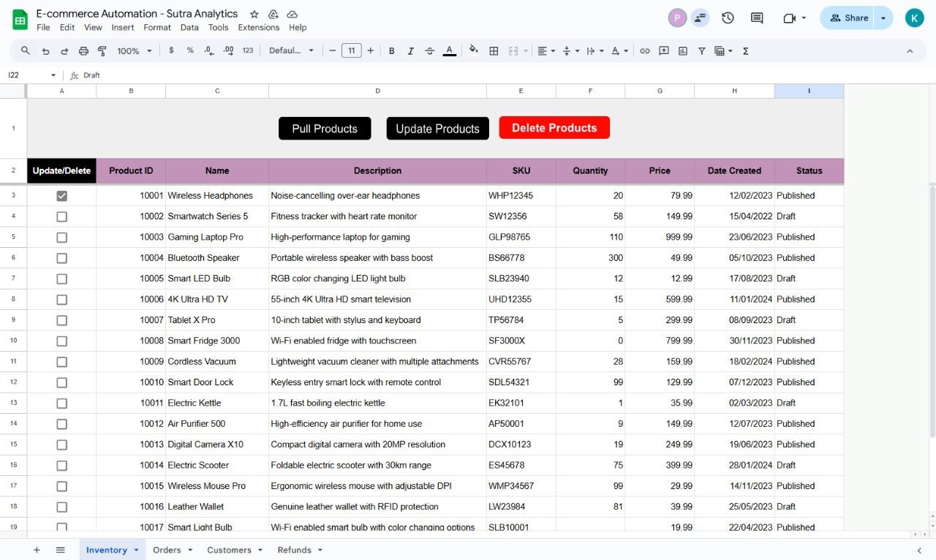Switch to the Orders sheet tab
The image size is (936, 560).
[x=167, y=550]
